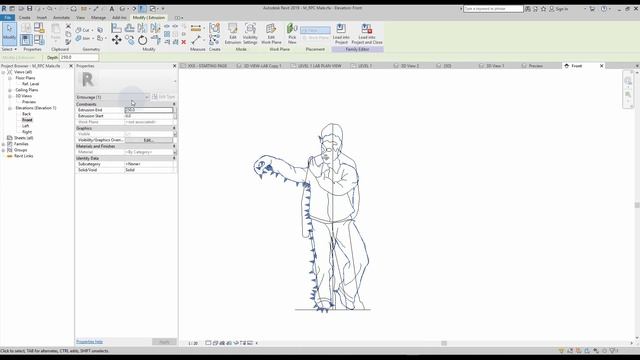Click the Revit application logo button
The height and width of the screenshot is (360, 640).
click(x=4, y=9)
